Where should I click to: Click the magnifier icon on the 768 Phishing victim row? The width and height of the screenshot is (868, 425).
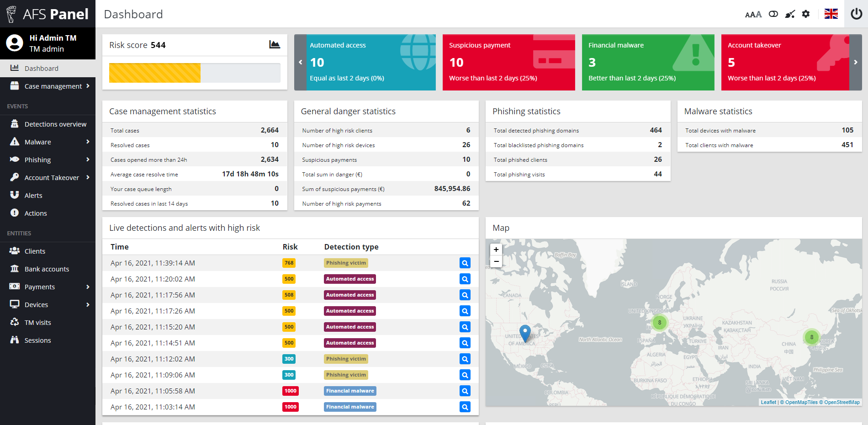[x=465, y=263]
